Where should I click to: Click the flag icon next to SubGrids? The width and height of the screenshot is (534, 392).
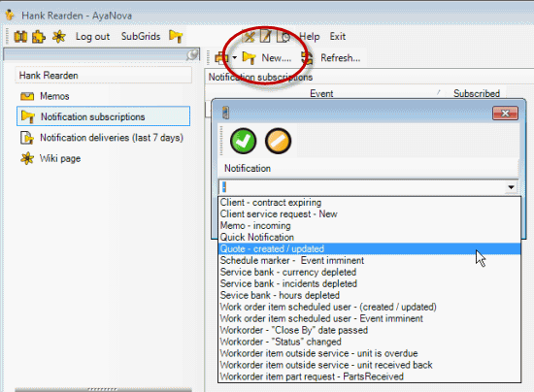coord(176,36)
